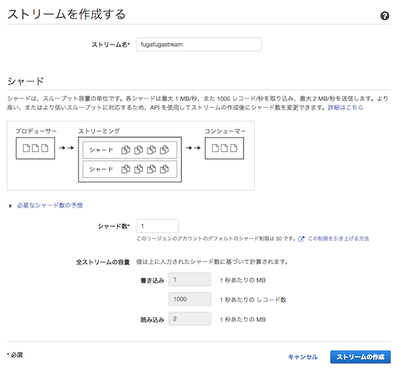The width and height of the screenshot is (410, 370).
Task: Click the 必須 footnote text
Action: (x=15, y=355)
